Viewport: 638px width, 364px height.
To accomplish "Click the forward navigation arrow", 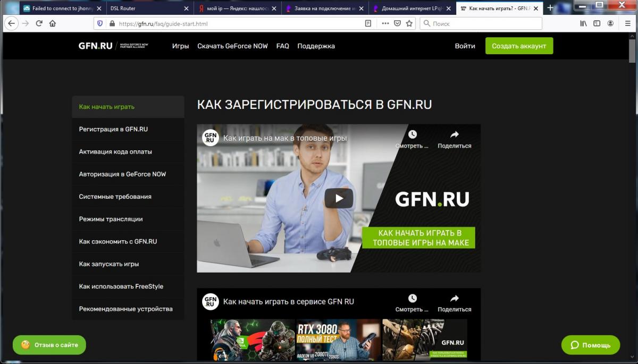I will tap(25, 23).
